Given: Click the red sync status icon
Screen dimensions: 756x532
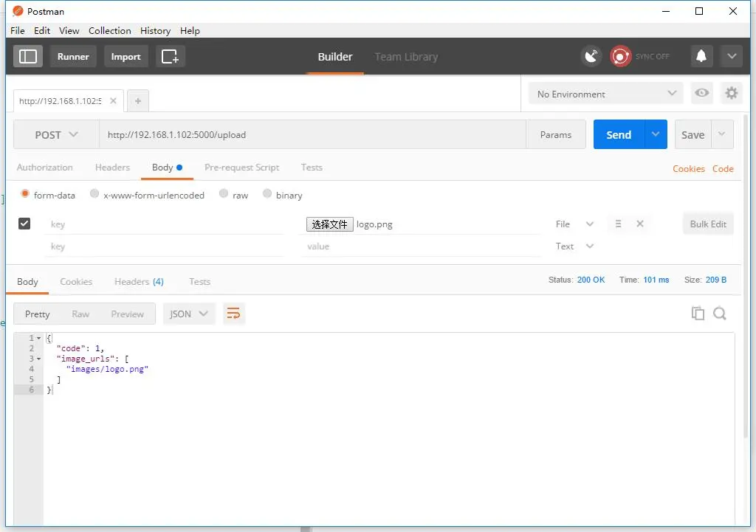Looking at the screenshot, I should [x=620, y=56].
